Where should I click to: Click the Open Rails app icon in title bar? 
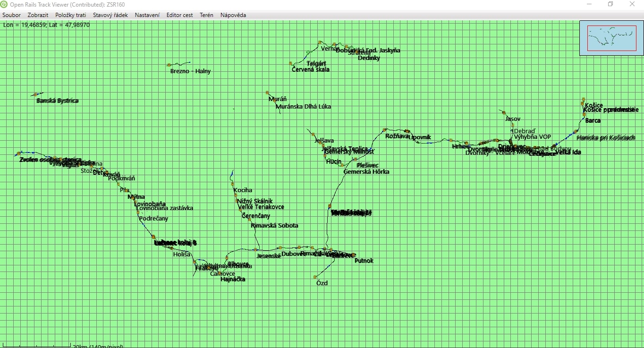click(4, 4)
